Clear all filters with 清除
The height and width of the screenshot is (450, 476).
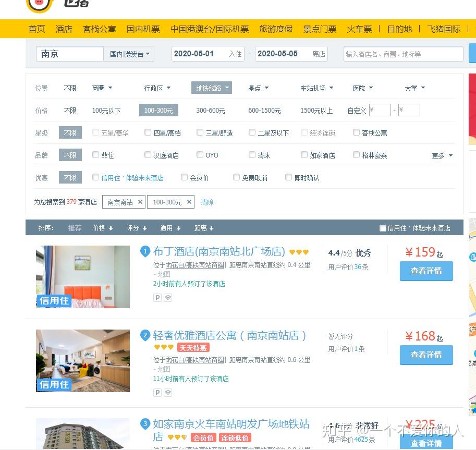point(207,202)
